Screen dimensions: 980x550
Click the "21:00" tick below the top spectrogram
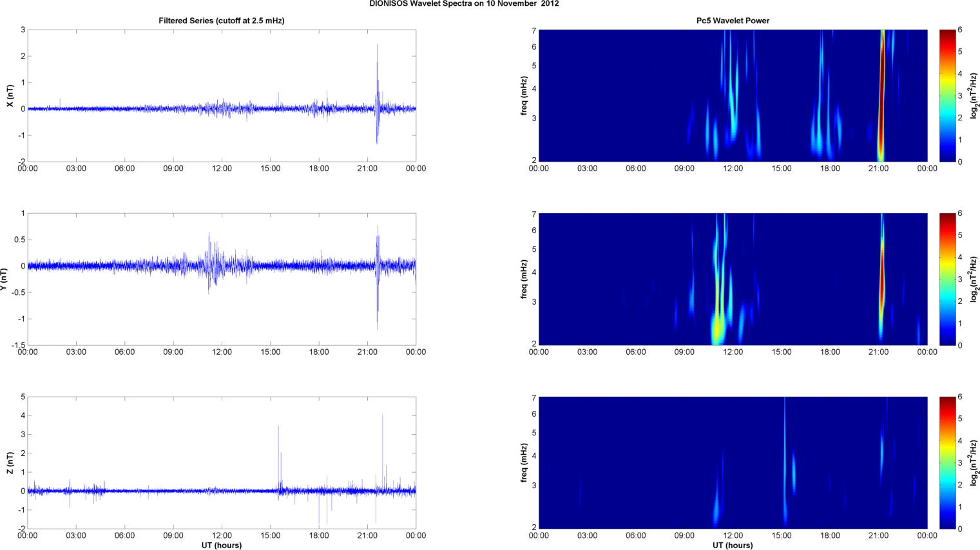[x=879, y=169]
